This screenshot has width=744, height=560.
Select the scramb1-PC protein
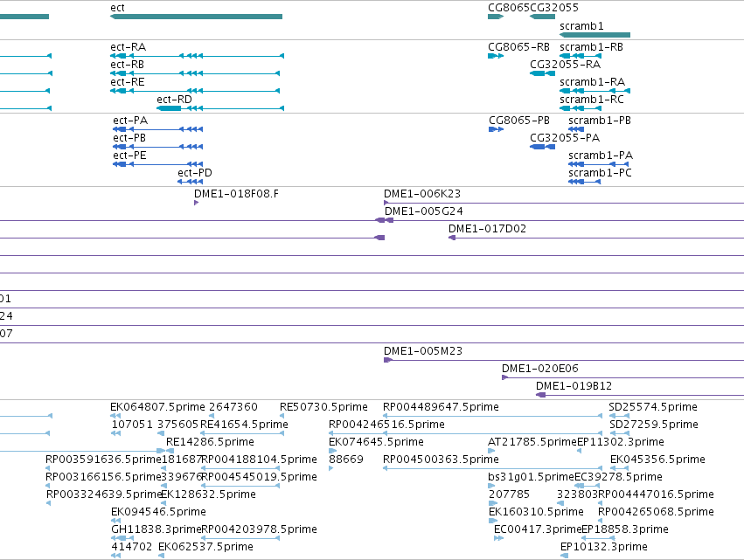(585, 182)
